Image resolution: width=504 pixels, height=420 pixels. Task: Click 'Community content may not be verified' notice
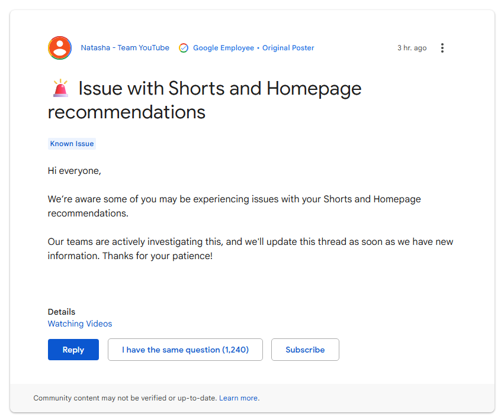(126, 398)
